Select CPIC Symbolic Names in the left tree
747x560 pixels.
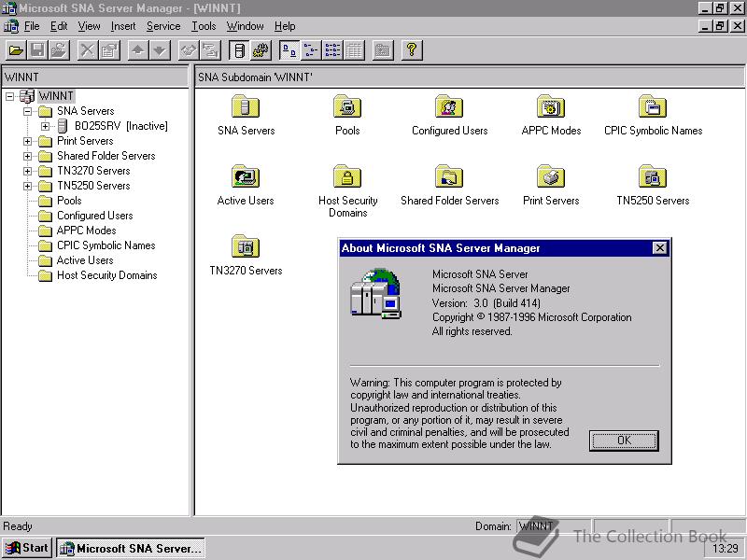[x=106, y=245]
